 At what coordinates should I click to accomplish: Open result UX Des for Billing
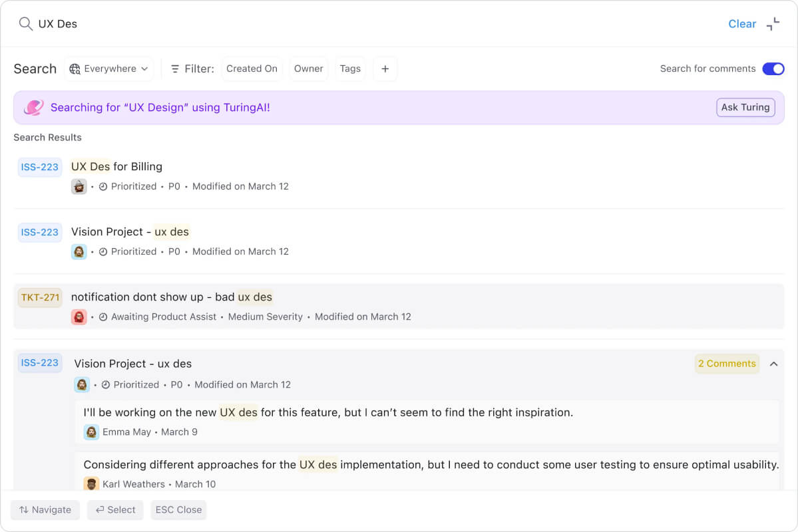pos(399,176)
